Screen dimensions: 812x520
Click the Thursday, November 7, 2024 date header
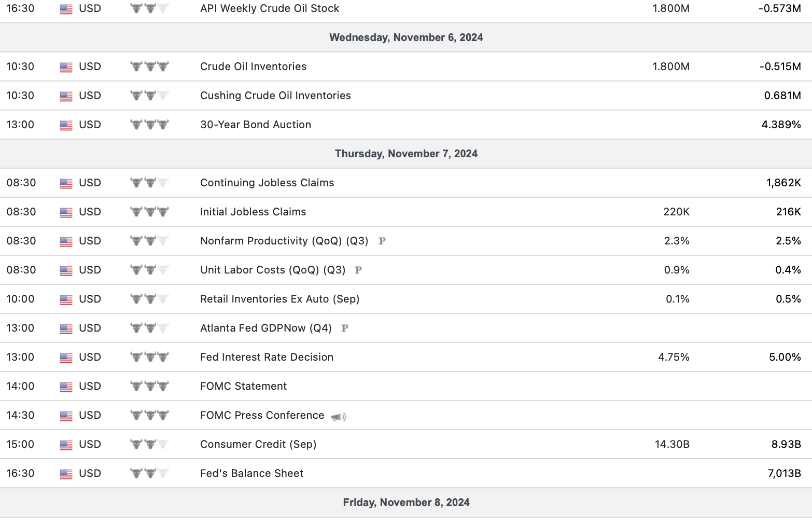[x=406, y=154]
